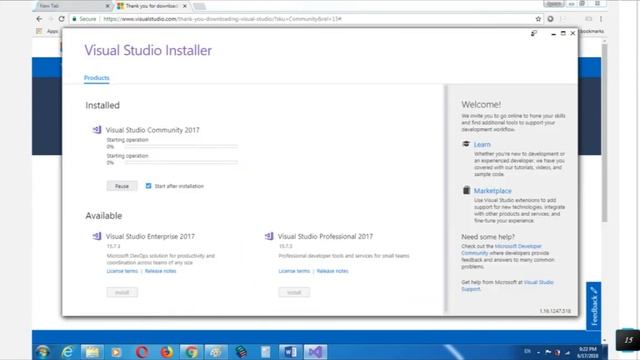Screen dimensions: 640x360
Task: Click the installer feedback icon in title bar
Action: (x=534, y=33)
